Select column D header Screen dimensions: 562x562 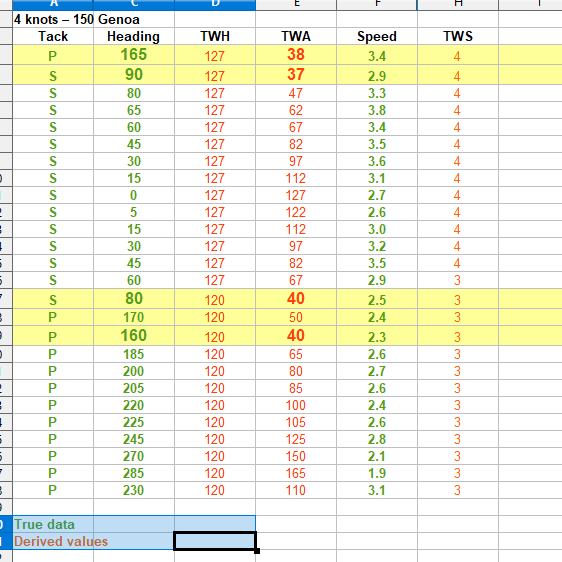tap(215, 4)
